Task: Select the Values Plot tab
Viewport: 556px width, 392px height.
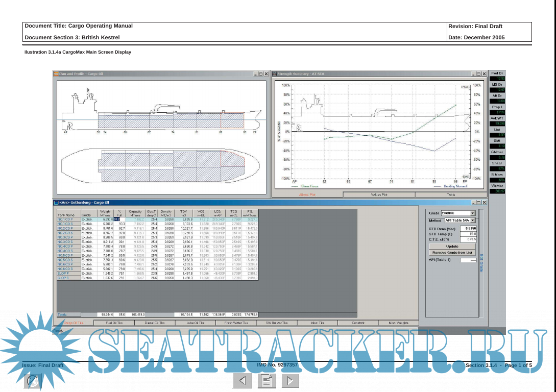Action: [x=378, y=194]
